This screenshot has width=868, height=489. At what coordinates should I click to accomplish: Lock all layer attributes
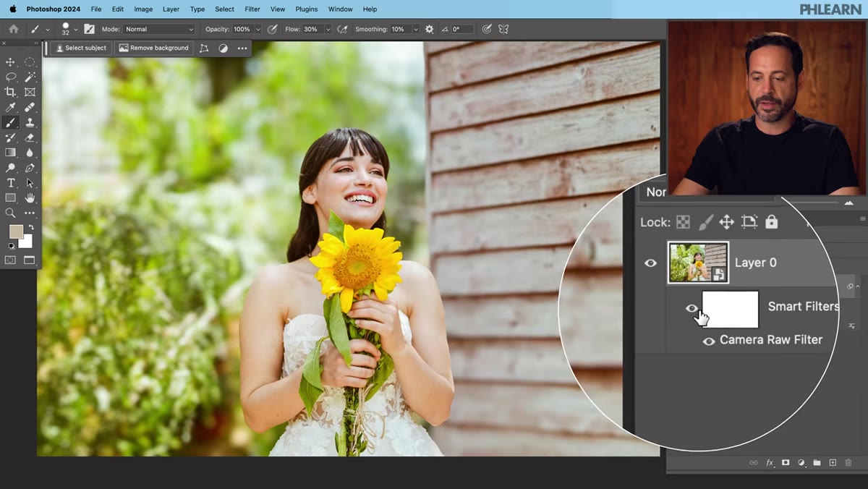click(x=772, y=222)
